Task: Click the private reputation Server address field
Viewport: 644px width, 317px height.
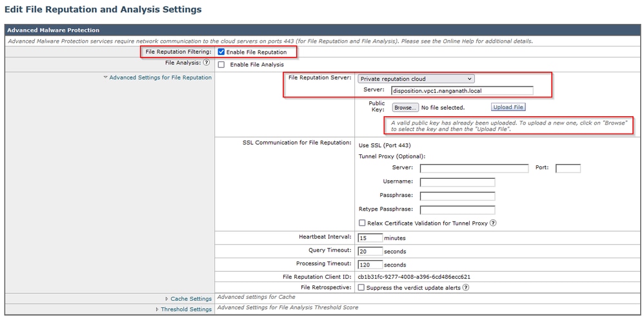Action: coord(462,90)
